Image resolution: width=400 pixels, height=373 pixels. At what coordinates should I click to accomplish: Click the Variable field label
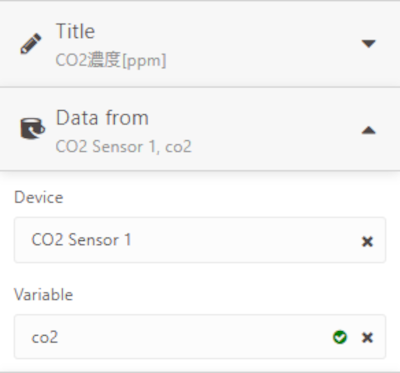[x=43, y=295]
